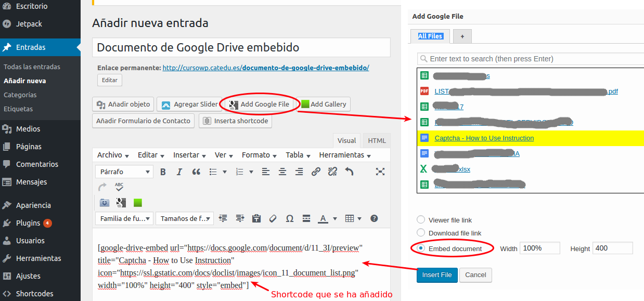Switch to the Visual editor tab
This screenshot has width=644, height=301.
pyautogui.click(x=347, y=140)
